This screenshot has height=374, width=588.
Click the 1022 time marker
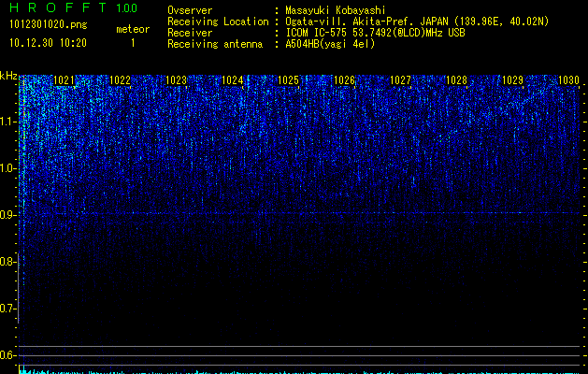pos(120,80)
